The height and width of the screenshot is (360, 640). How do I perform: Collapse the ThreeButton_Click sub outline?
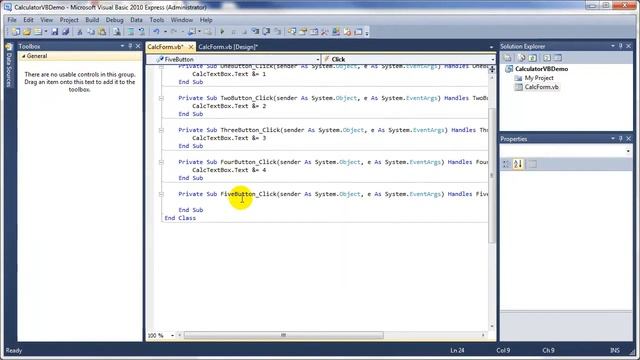(x=161, y=130)
